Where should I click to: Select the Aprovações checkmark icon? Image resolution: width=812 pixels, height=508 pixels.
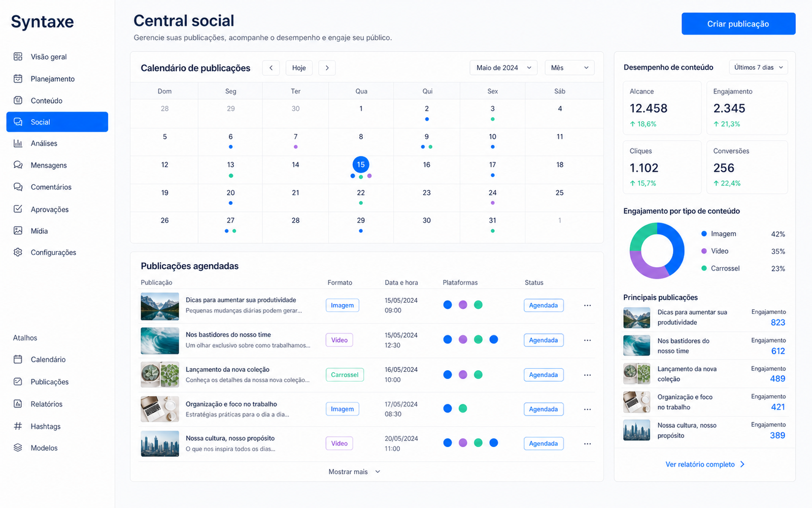coord(18,209)
